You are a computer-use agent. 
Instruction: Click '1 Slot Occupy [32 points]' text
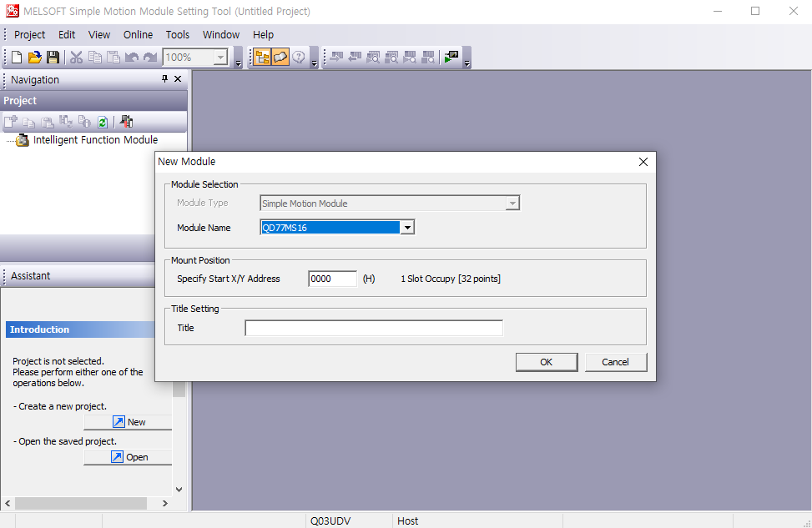point(451,279)
